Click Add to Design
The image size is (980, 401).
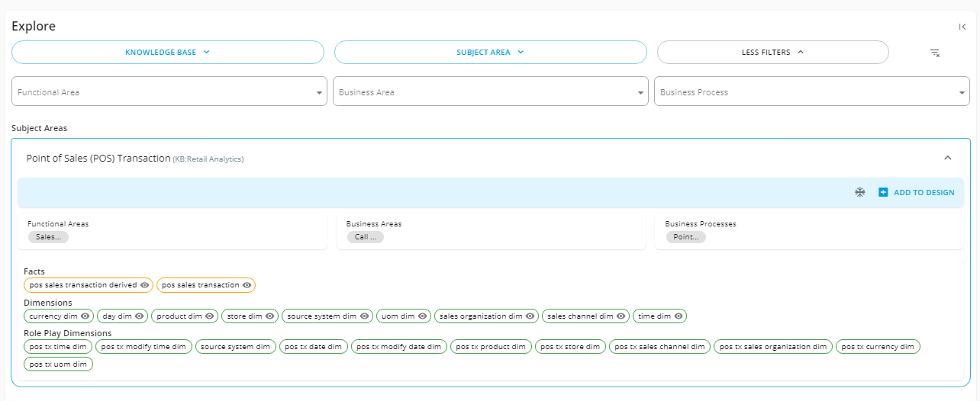(917, 192)
